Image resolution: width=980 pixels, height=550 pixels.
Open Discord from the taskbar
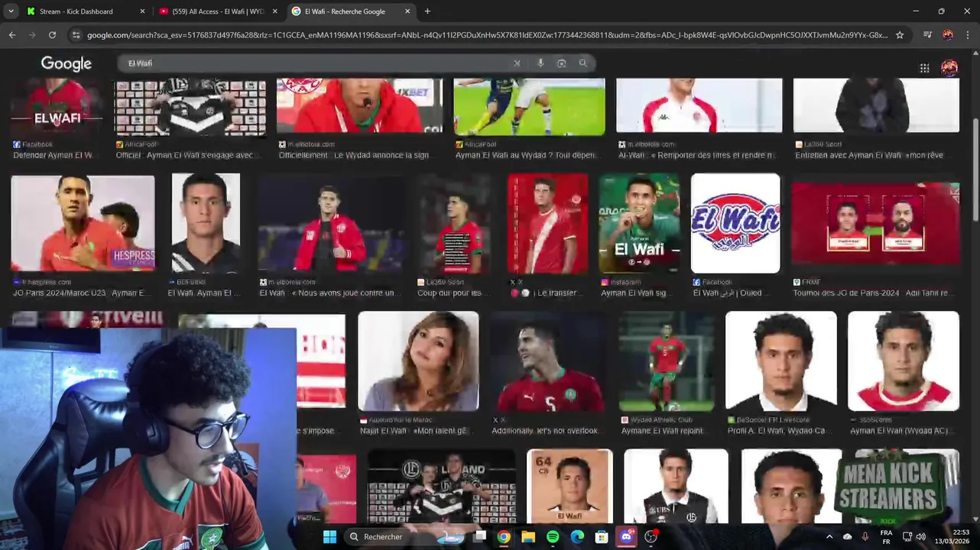(626, 537)
